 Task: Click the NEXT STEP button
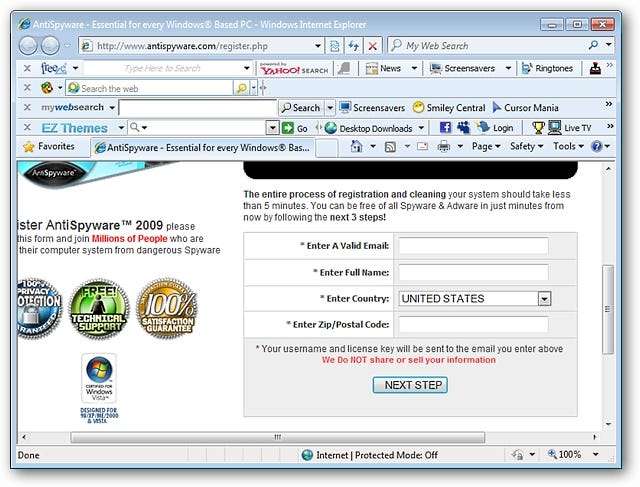tap(410, 385)
